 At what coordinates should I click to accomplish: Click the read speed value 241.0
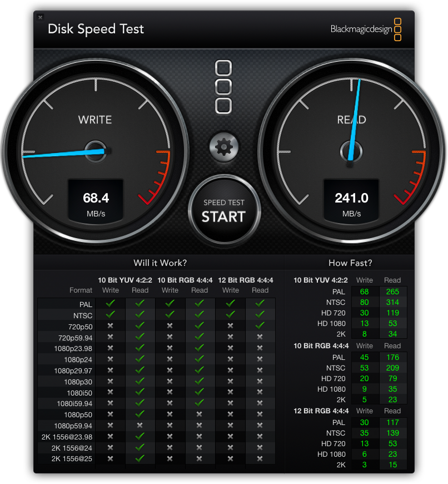click(x=351, y=198)
